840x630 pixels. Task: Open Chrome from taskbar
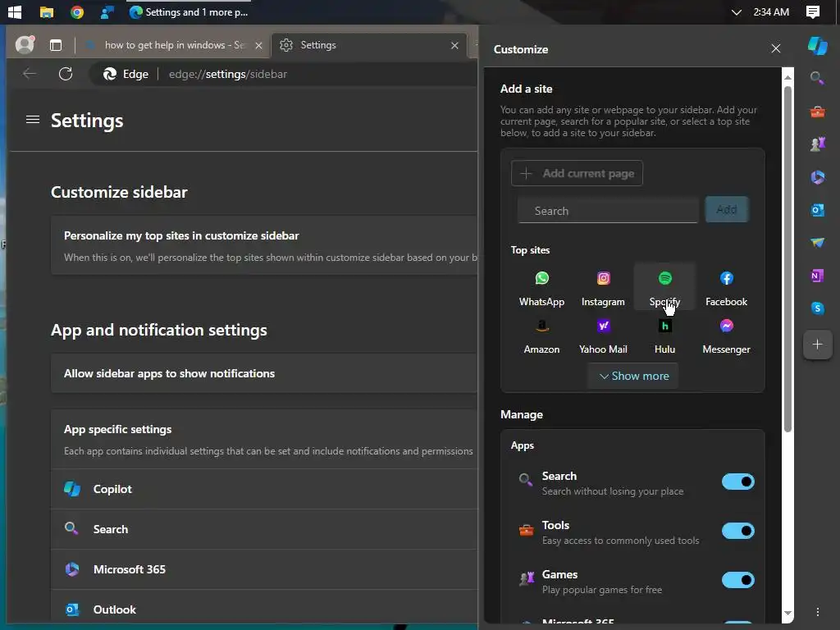tap(77, 11)
